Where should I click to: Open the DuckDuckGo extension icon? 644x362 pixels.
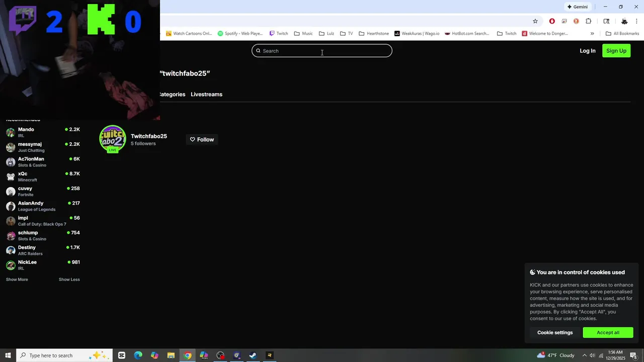(x=576, y=21)
